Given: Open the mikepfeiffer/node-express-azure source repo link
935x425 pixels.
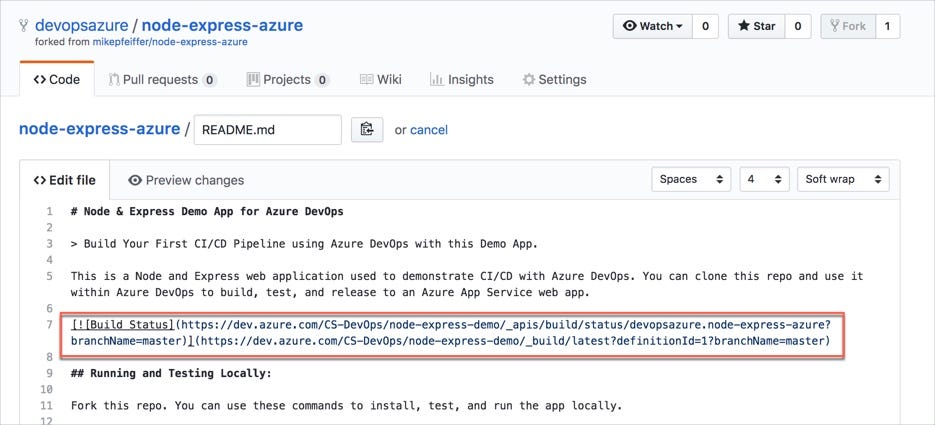Looking at the screenshot, I should pos(170,42).
